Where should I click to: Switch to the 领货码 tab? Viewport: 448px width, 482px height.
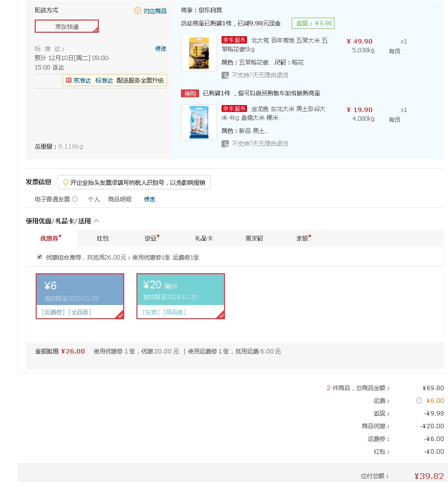coord(254,238)
